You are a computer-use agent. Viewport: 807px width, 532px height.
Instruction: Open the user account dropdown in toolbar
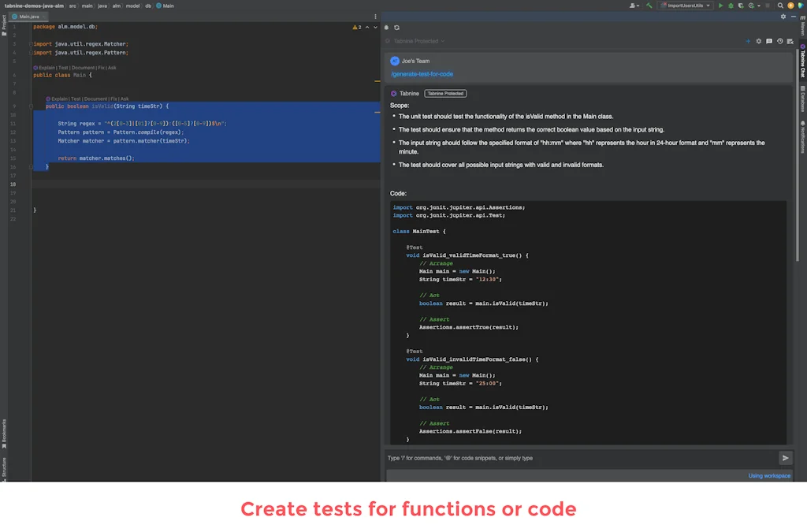(x=634, y=6)
